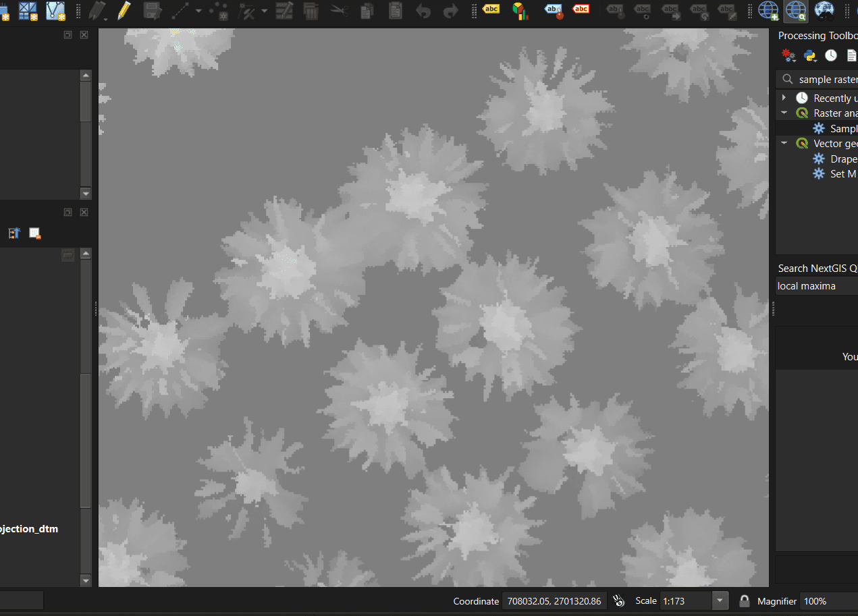
Task: Open the Scale dropdown
Action: [720, 600]
